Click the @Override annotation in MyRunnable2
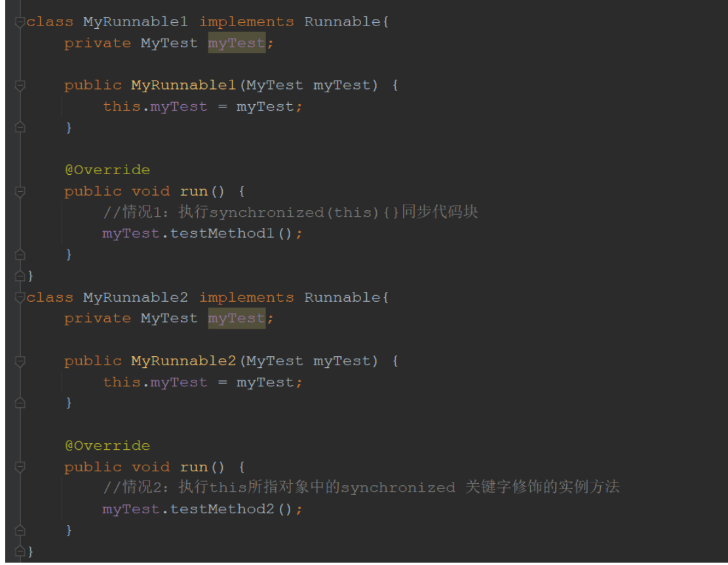728x565 pixels. (x=107, y=446)
